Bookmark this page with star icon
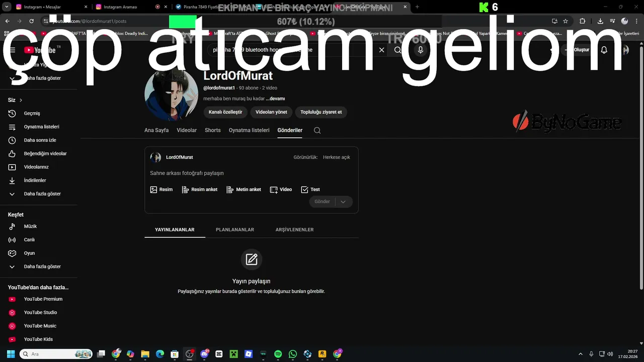Viewport: 644px width, 362px height. coord(566,21)
